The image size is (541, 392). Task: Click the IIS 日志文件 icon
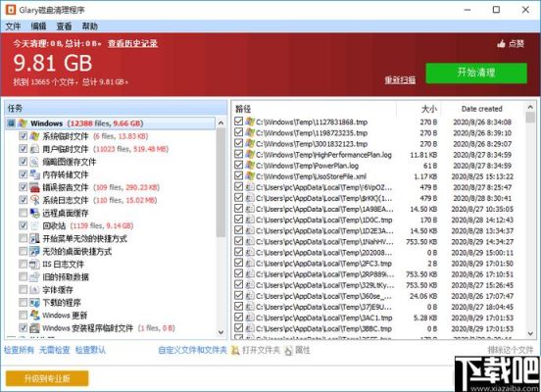pyautogui.click(x=34, y=265)
